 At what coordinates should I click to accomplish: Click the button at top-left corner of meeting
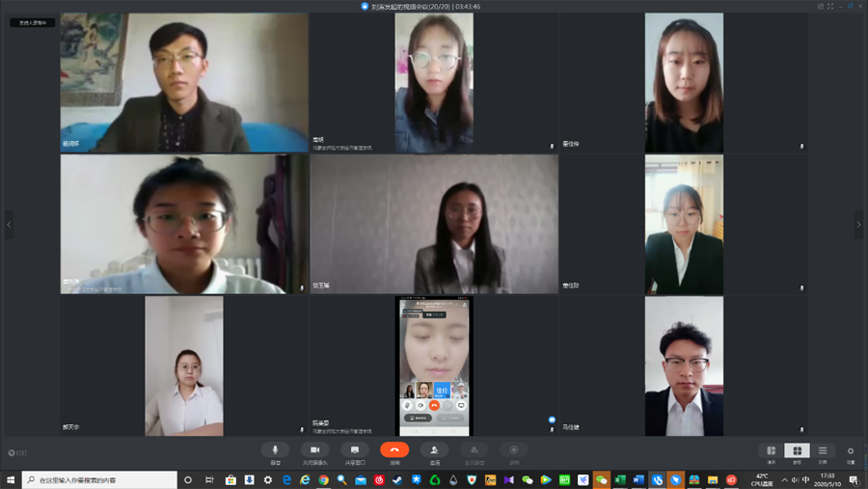(32, 22)
